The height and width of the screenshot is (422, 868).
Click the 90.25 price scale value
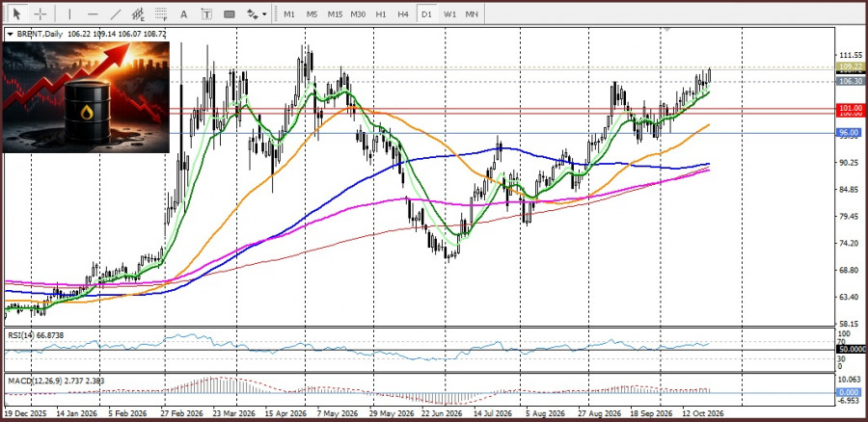point(850,163)
